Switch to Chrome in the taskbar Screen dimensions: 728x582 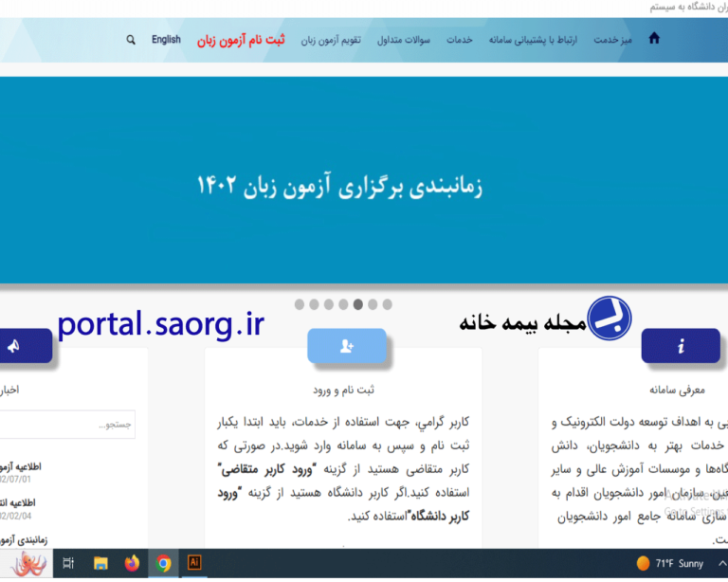click(163, 563)
